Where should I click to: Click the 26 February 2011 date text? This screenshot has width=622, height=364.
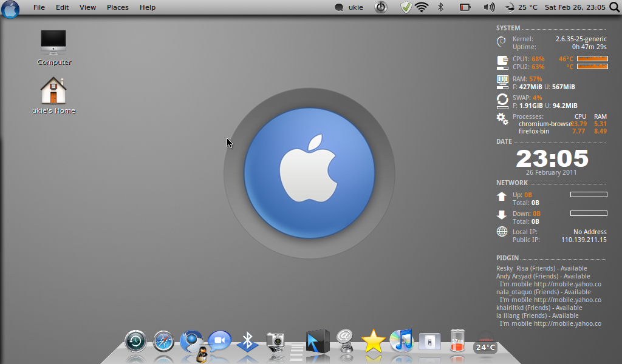pyautogui.click(x=551, y=172)
